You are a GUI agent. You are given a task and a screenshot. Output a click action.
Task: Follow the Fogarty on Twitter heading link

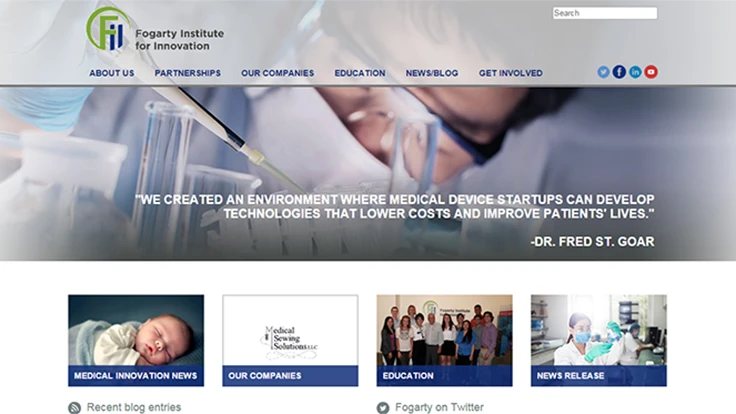pyautogui.click(x=439, y=407)
